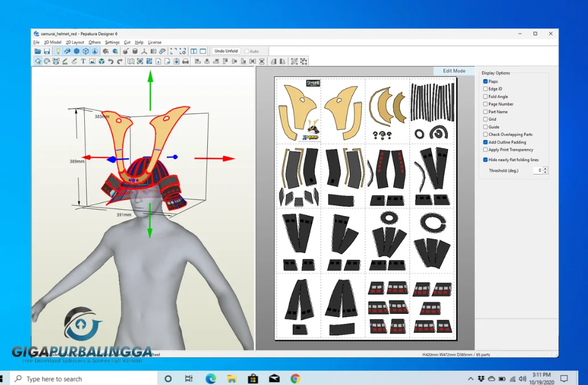Click the Open file folder icon
The width and height of the screenshot is (588, 385).
tap(38, 51)
